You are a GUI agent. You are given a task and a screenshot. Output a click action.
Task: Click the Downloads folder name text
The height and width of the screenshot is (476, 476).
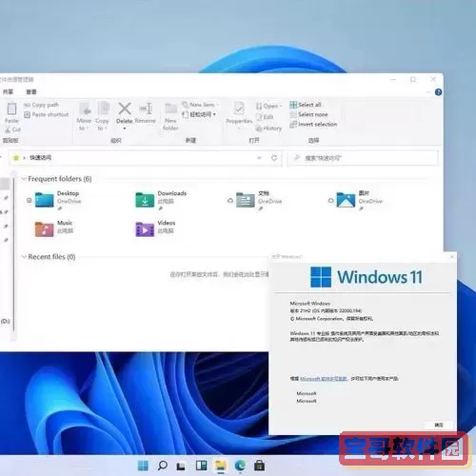tap(172, 193)
